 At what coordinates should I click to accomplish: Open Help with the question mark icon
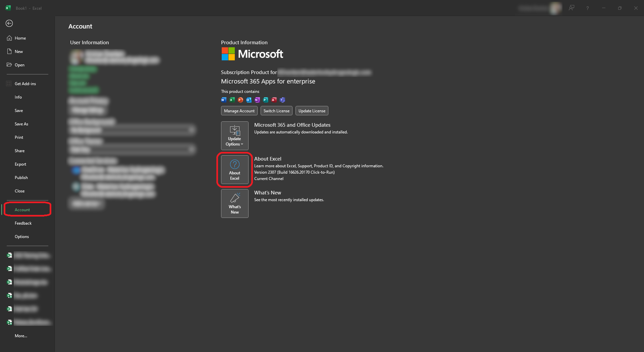click(x=588, y=8)
